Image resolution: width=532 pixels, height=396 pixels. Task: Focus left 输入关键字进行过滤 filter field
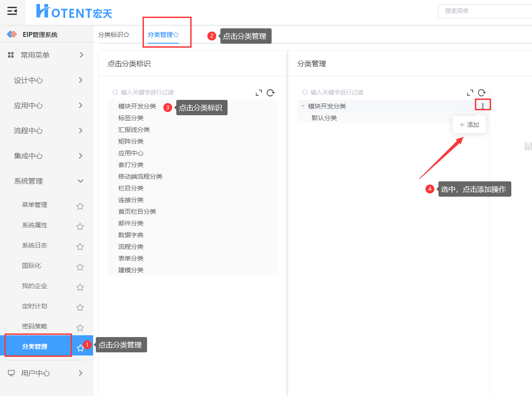point(147,92)
